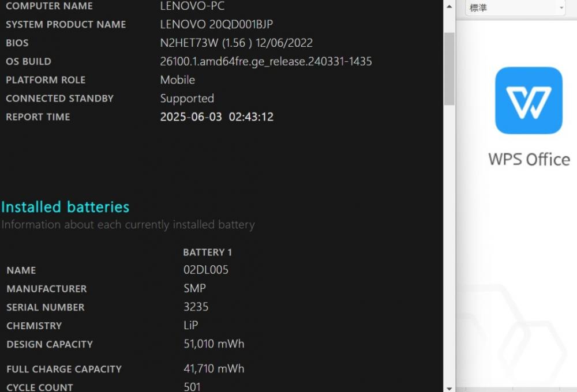Open the 標準 style dropdown
The width and height of the screenshot is (577, 392).
pos(515,7)
